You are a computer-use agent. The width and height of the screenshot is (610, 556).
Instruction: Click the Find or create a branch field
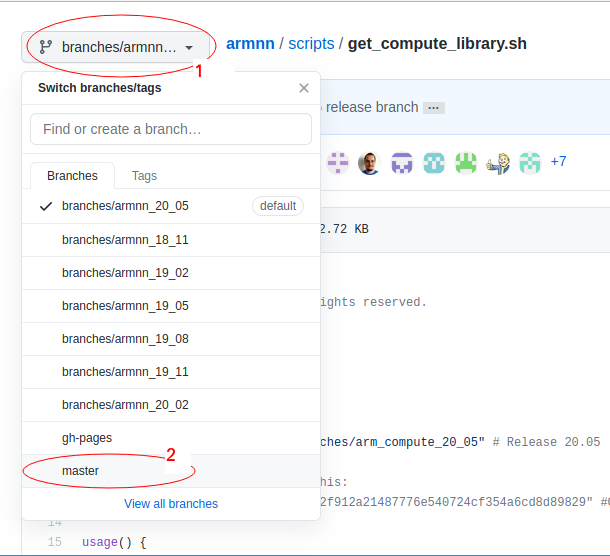point(171,129)
